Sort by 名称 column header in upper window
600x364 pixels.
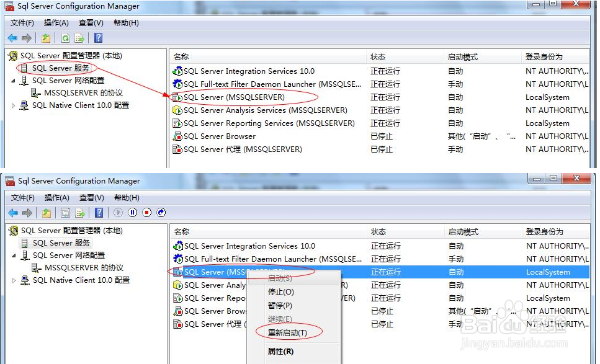coord(268,57)
